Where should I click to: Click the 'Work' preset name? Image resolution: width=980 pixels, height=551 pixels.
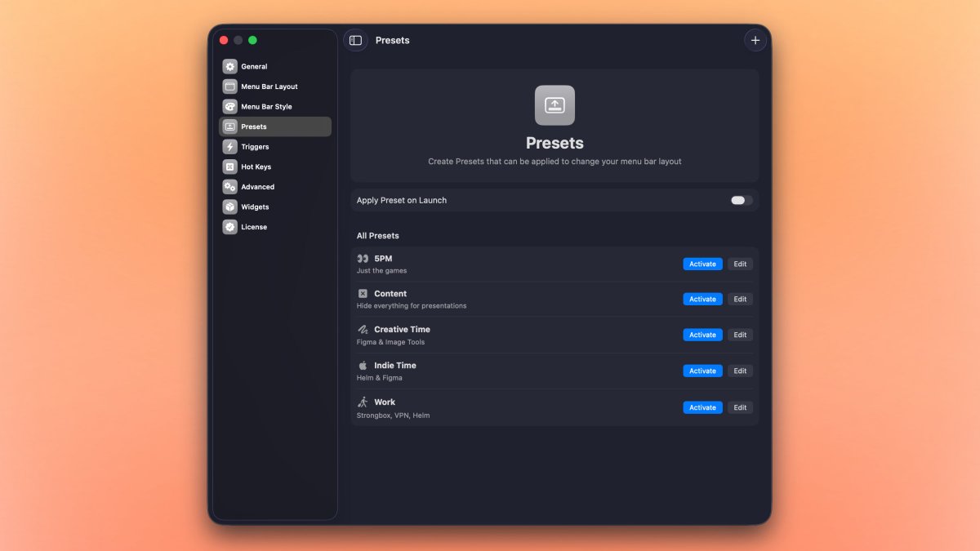385,402
